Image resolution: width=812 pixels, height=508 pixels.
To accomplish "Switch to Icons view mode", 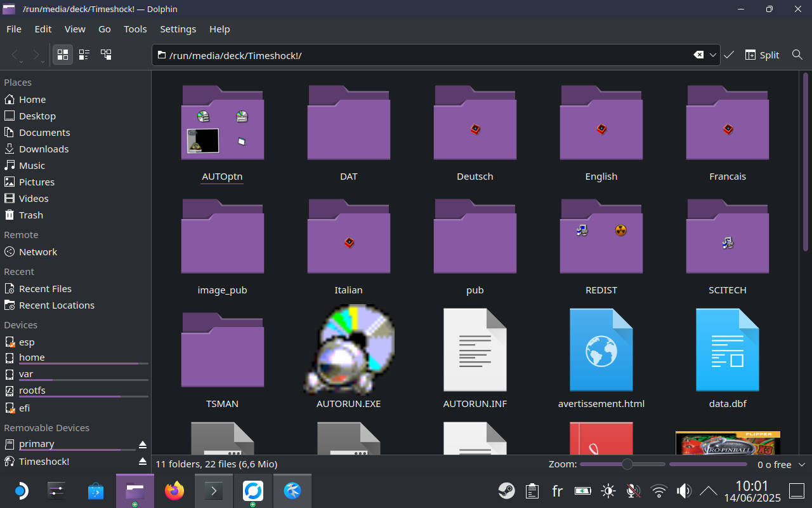I will [63, 55].
